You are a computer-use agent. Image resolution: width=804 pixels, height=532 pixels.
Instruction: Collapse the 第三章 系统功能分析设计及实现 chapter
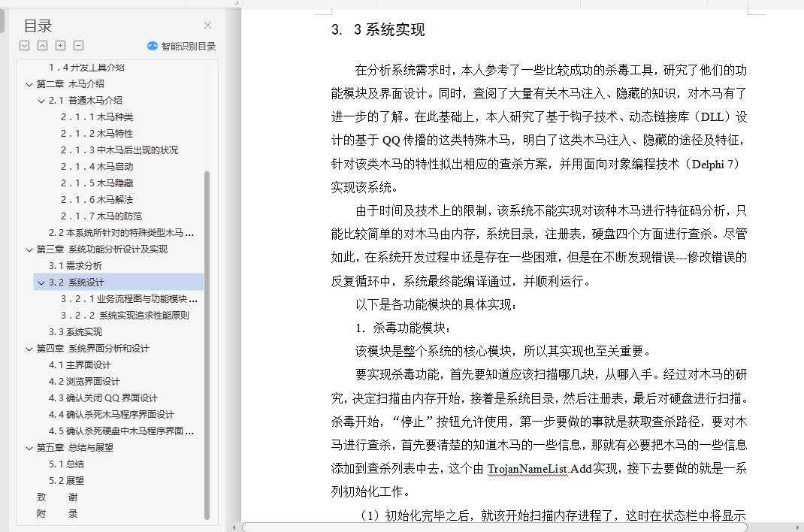coord(29,249)
